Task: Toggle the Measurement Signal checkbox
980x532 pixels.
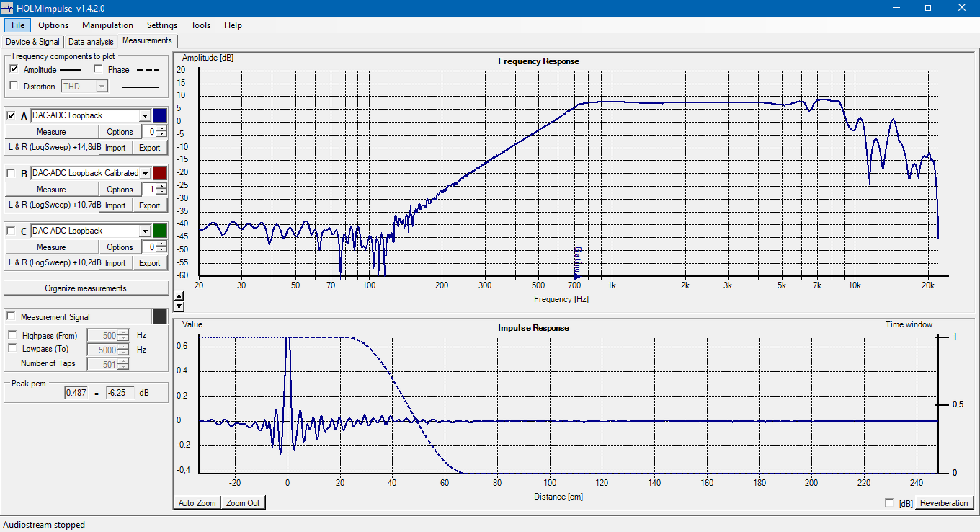Action: [x=11, y=316]
